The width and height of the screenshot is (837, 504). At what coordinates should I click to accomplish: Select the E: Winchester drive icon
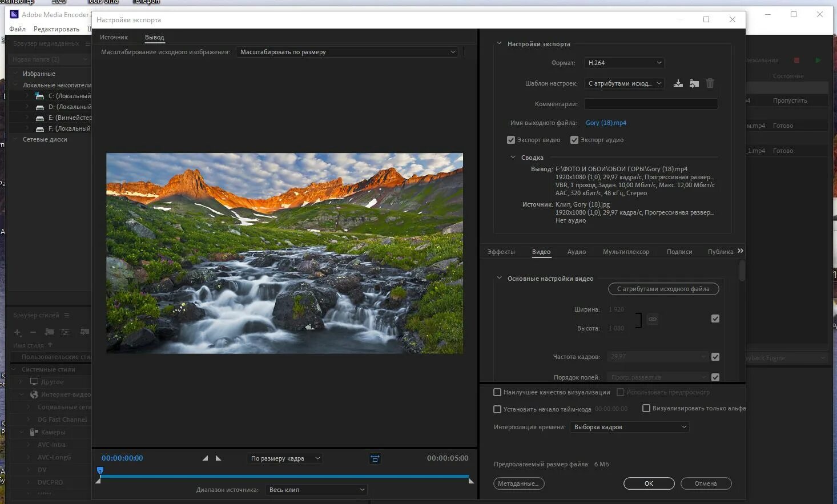click(x=40, y=118)
